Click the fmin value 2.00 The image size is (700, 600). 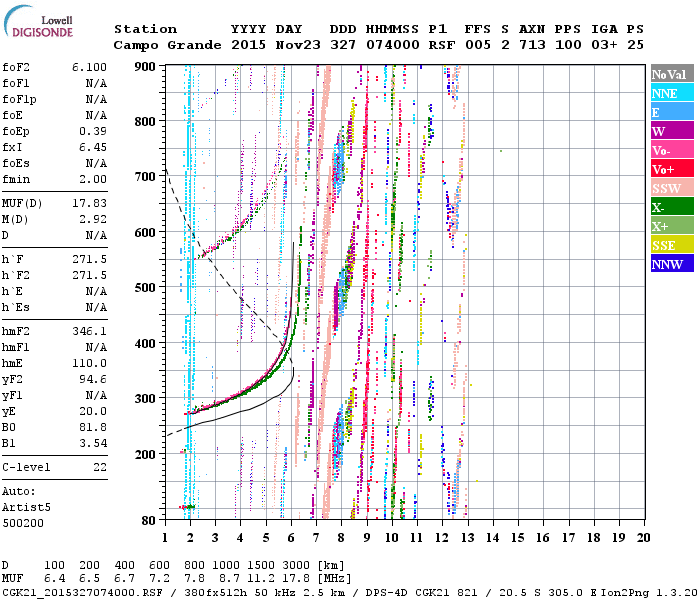click(93, 179)
